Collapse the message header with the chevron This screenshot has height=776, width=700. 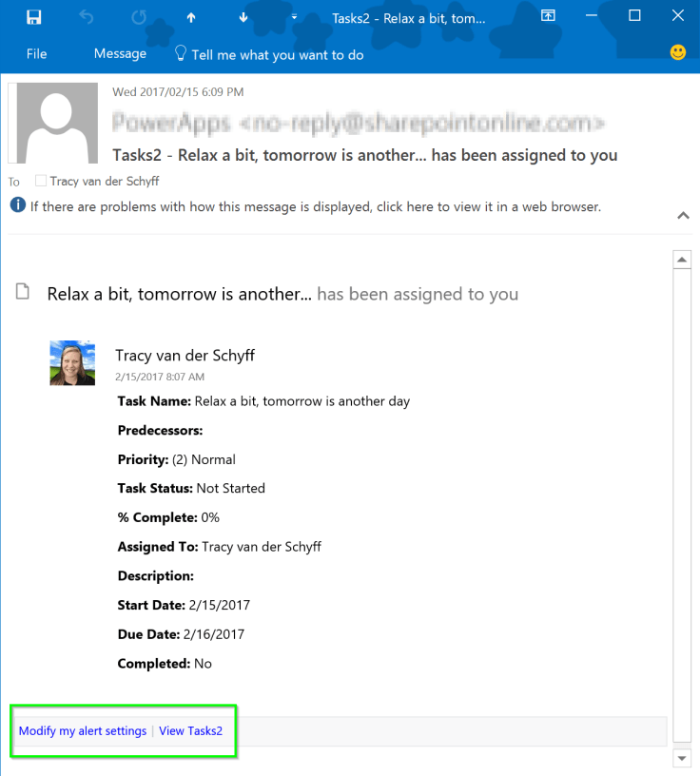682,216
